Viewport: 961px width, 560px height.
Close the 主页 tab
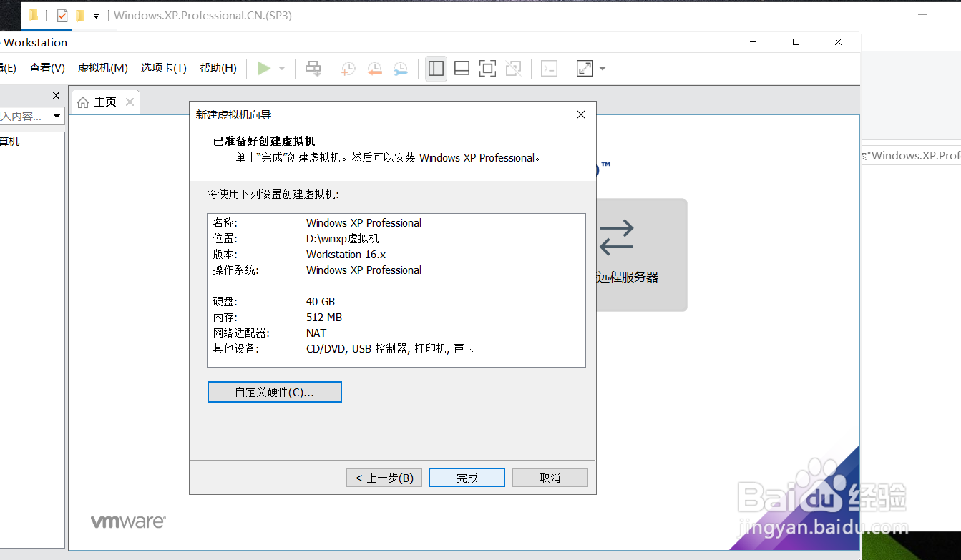coord(130,102)
